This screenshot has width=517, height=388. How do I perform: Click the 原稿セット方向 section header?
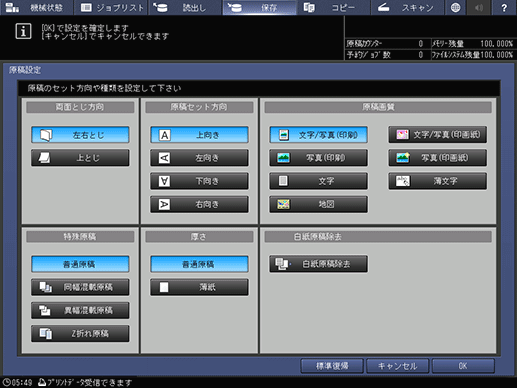199,107
